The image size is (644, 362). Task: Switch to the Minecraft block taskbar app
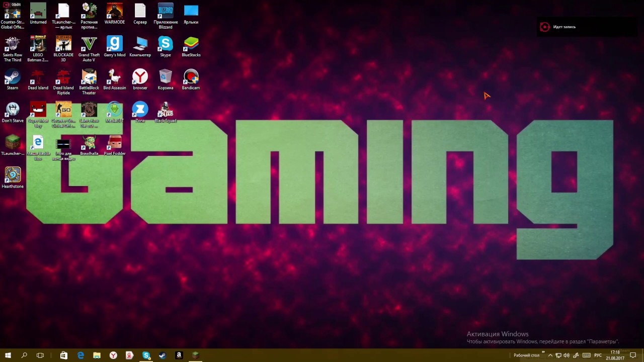[195, 355]
